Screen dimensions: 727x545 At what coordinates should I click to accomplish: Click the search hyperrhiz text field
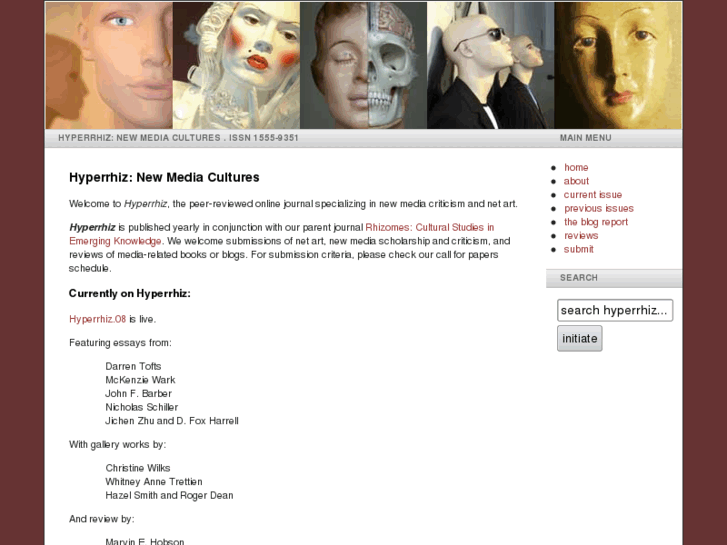coord(615,310)
